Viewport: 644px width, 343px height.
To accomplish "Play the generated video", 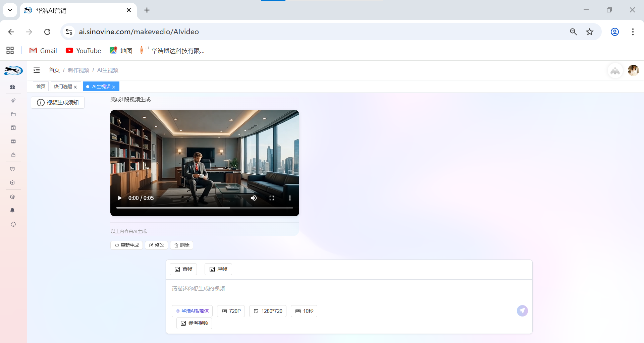I will point(120,198).
